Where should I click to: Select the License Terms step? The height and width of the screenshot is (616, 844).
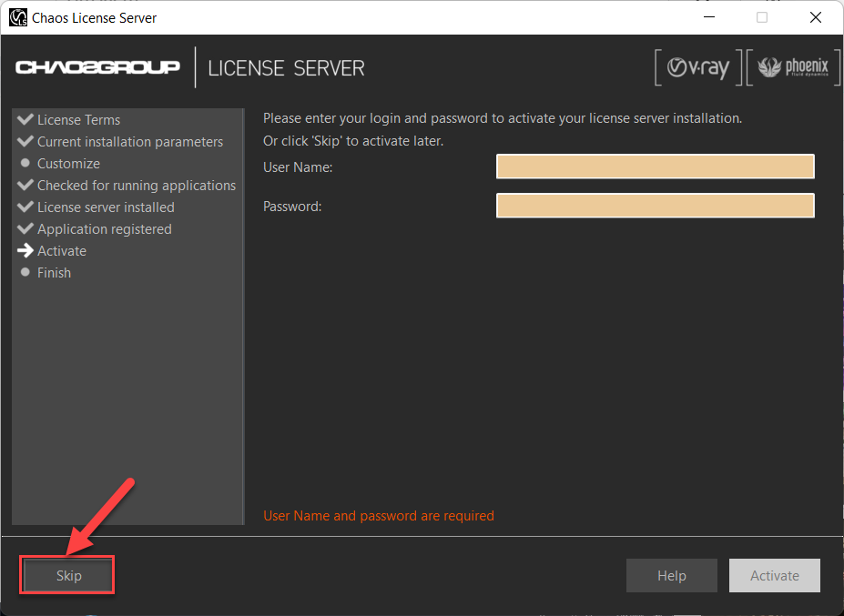tap(78, 120)
